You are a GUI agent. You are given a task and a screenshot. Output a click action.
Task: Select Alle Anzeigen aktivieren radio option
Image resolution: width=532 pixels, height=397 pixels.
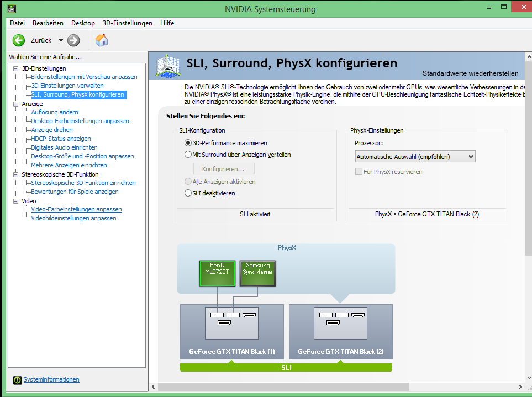coord(188,182)
